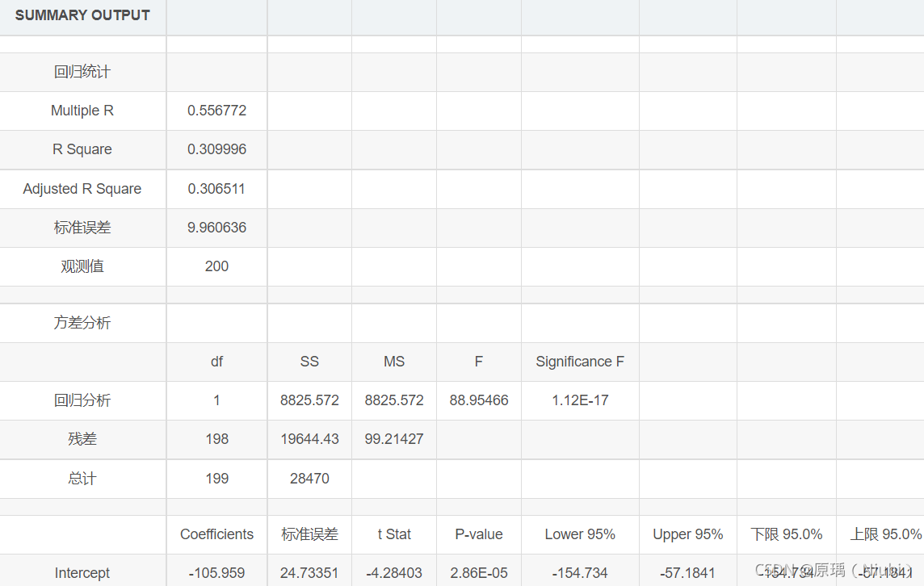Click the residual SS value 19644.43
The image size is (924, 586).
309,439
